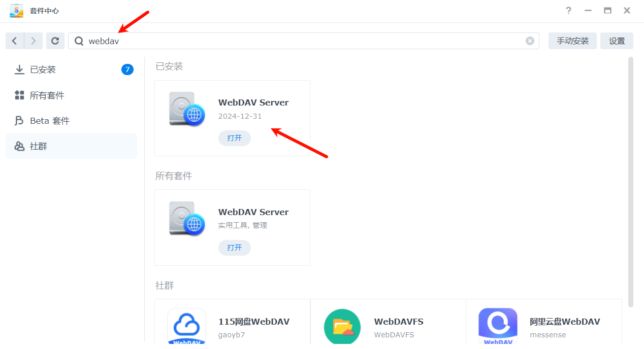
Task: Open the 已安装 section in sidebar
Action: [71, 69]
